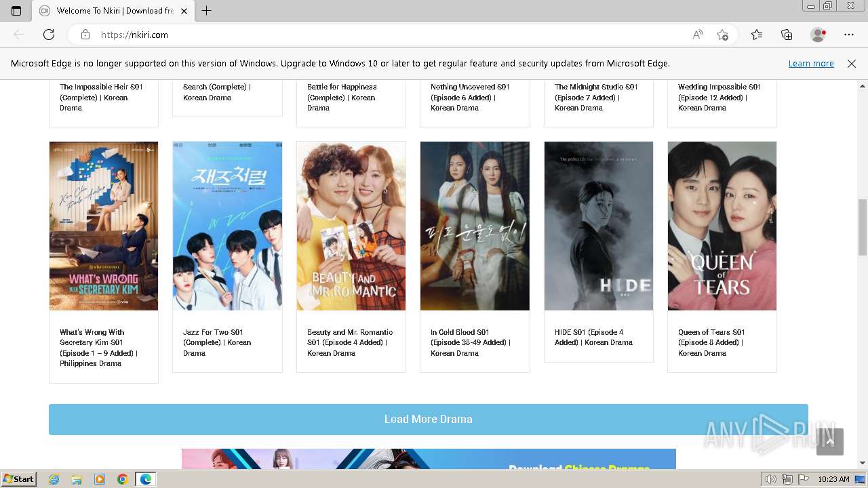Click the Tab actions menu icon

pyautogui.click(x=16, y=11)
